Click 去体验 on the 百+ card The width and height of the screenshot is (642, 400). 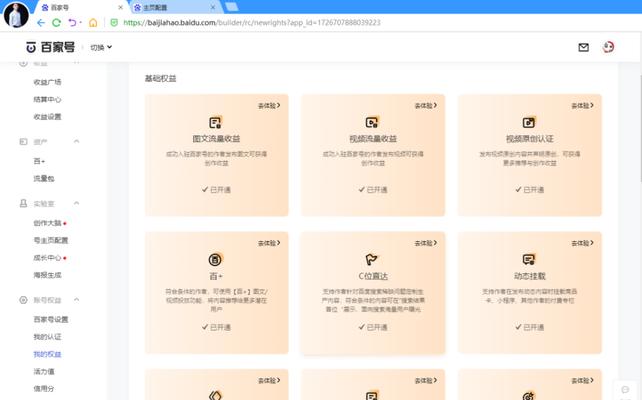pyautogui.click(x=269, y=243)
